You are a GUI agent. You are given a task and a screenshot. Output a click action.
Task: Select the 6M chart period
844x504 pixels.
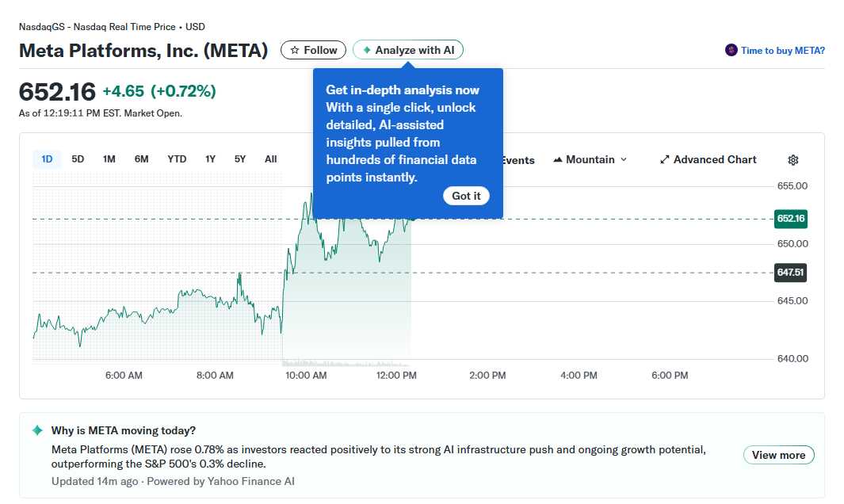pyautogui.click(x=141, y=158)
